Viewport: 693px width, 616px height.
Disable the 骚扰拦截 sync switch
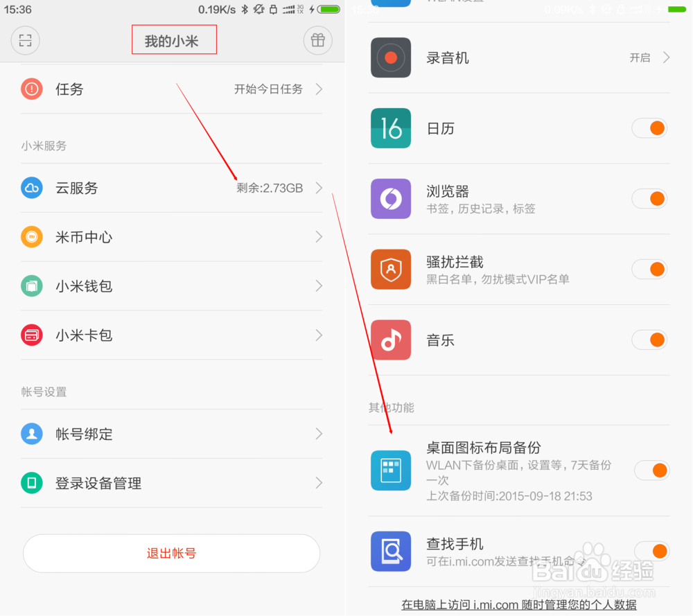pyautogui.click(x=649, y=269)
